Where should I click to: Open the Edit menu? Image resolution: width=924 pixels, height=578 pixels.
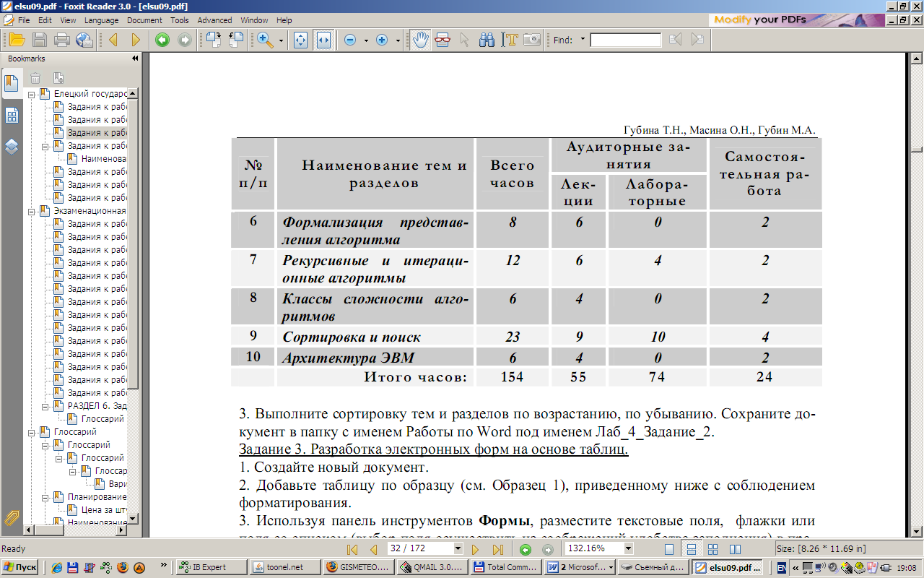point(45,20)
